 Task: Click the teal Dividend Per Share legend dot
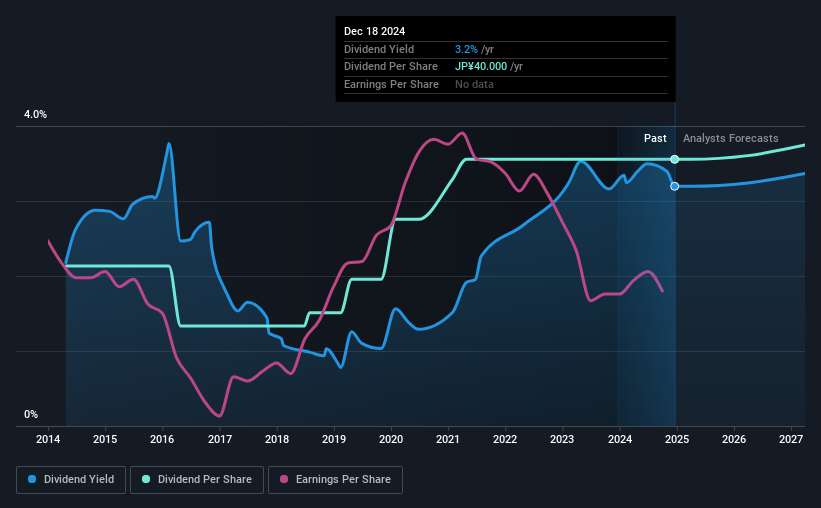tap(146, 479)
